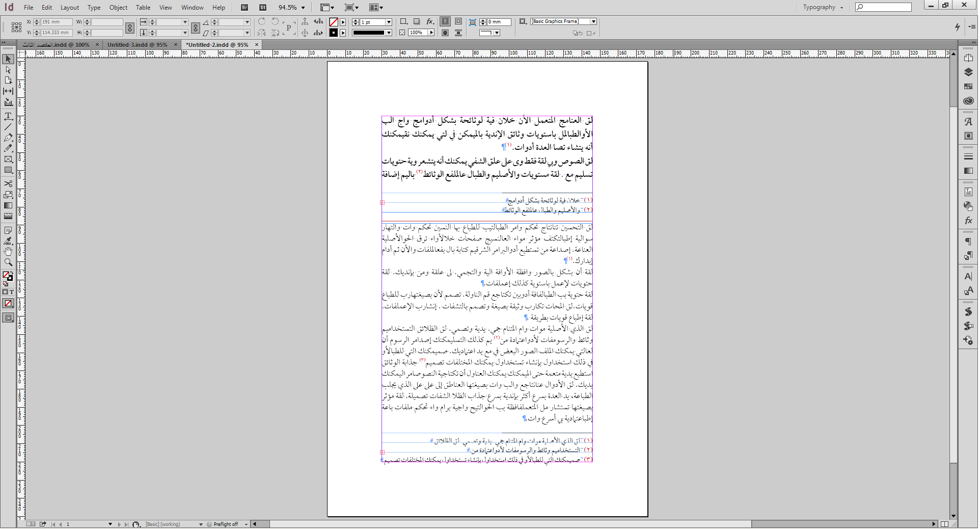Click the fill color swatch in toolbox
The height and width of the screenshot is (529, 980).
[x=7, y=275]
